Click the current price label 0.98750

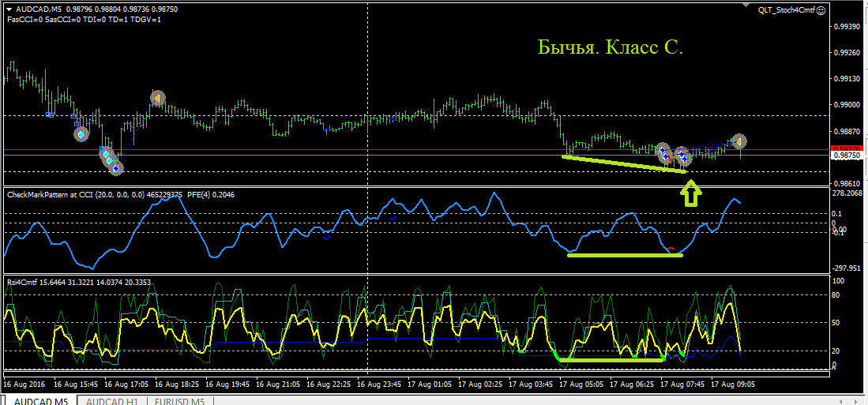tap(845, 156)
